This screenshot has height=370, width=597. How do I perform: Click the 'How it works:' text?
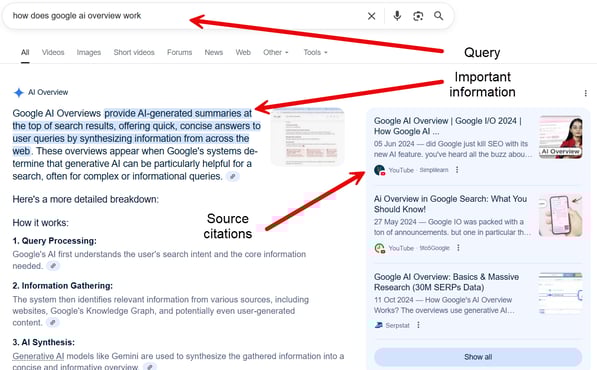[41, 223]
